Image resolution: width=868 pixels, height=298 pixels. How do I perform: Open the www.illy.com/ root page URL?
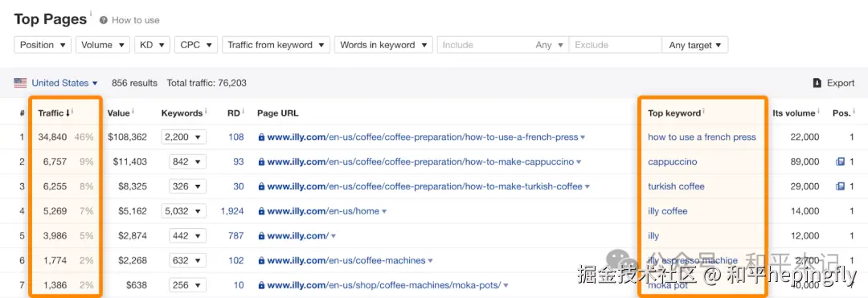click(x=298, y=235)
